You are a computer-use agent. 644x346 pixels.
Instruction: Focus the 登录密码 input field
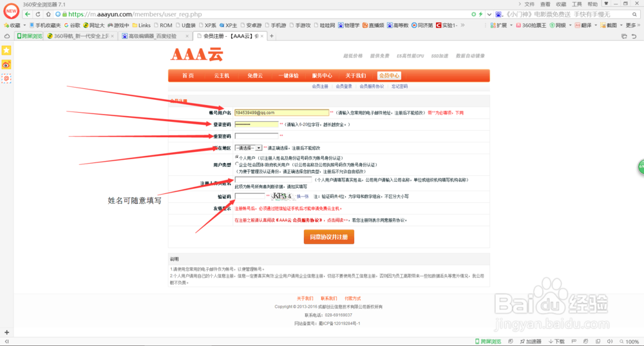coord(256,124)
